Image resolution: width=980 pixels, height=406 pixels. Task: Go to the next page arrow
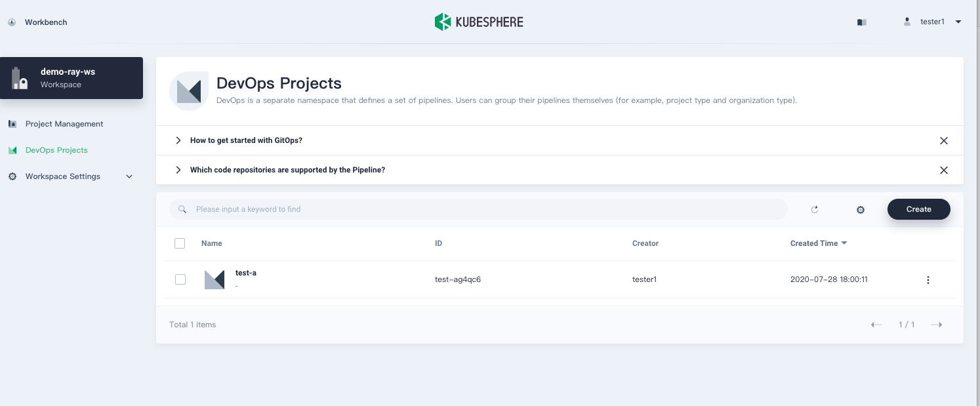pyautogui.click(x=937, y=325)
